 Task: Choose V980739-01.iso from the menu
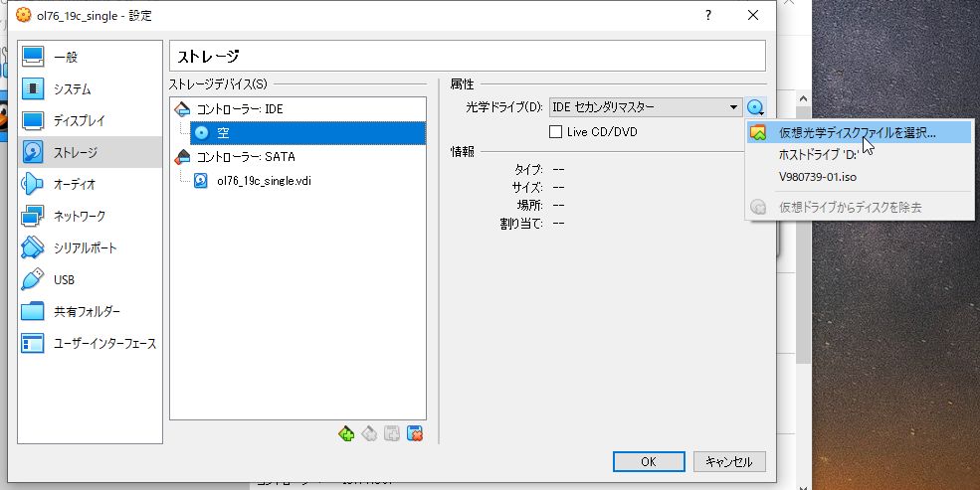(x=860, y=177)
